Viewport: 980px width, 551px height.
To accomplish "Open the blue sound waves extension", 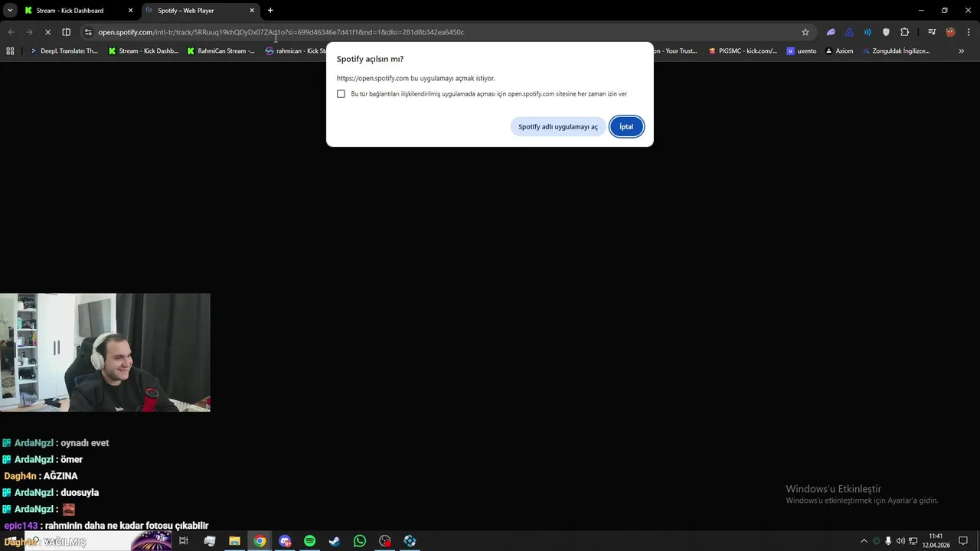I will pos(867,32).
